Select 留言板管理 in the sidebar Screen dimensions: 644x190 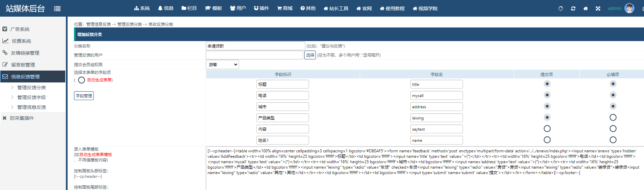coord(23,65)
